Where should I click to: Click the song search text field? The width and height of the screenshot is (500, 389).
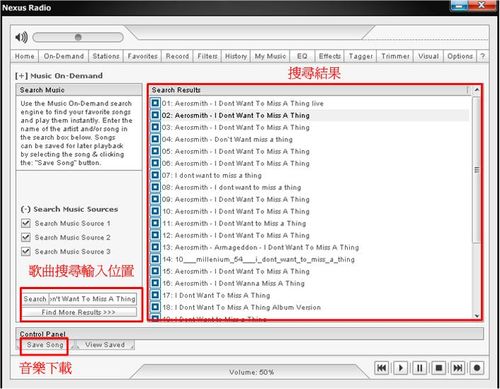point(93,299)
